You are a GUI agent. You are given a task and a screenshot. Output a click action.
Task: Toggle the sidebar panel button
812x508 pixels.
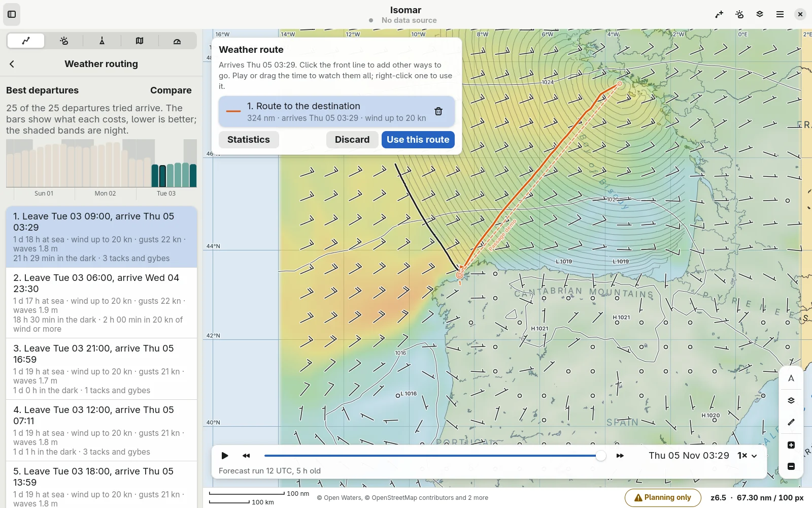[12, 14]
